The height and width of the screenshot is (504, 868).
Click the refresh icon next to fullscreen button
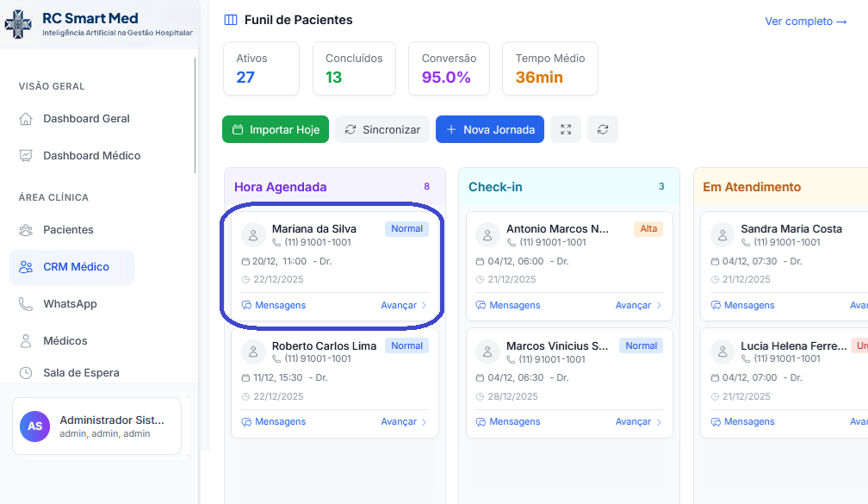click(603, 129)
